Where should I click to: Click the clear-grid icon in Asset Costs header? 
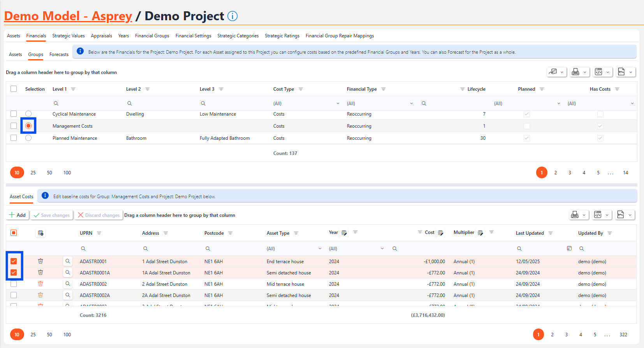click(x=40, y=233)
